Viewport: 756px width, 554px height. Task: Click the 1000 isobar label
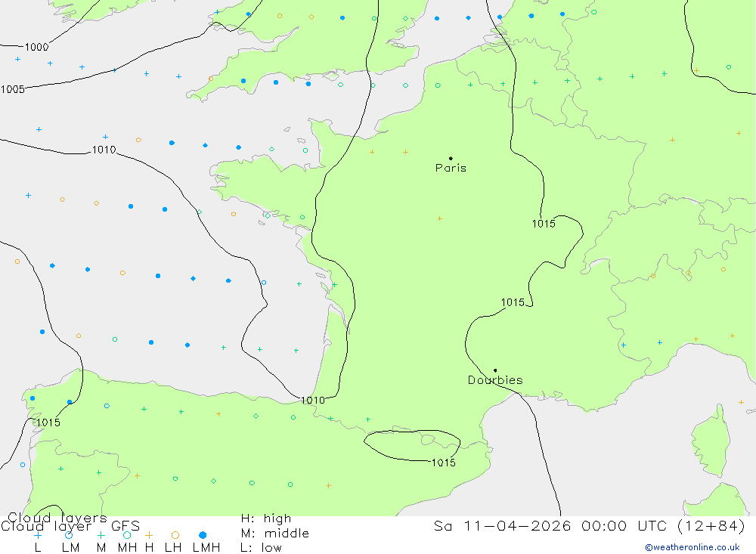tap(36, 47)
